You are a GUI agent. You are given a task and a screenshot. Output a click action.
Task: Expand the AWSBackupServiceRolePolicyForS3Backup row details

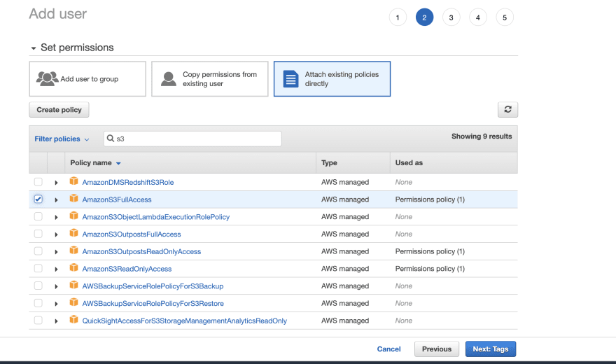(x=56, y=286)
